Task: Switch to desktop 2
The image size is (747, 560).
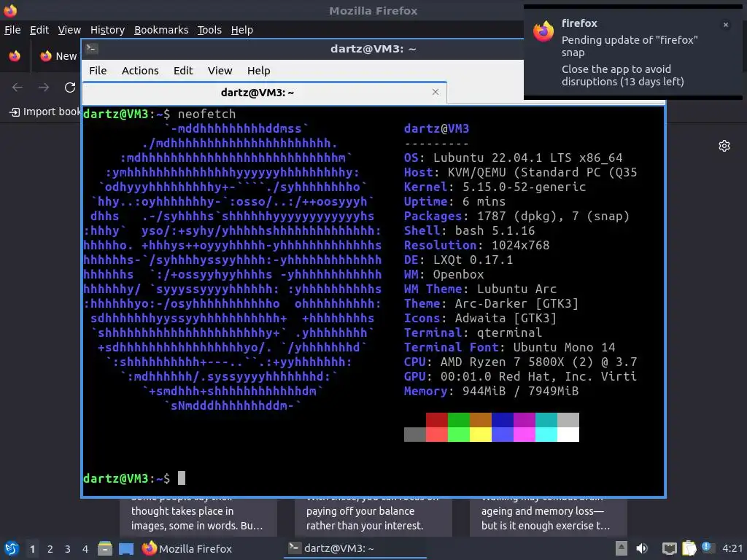Action: [x=50, y=549]
